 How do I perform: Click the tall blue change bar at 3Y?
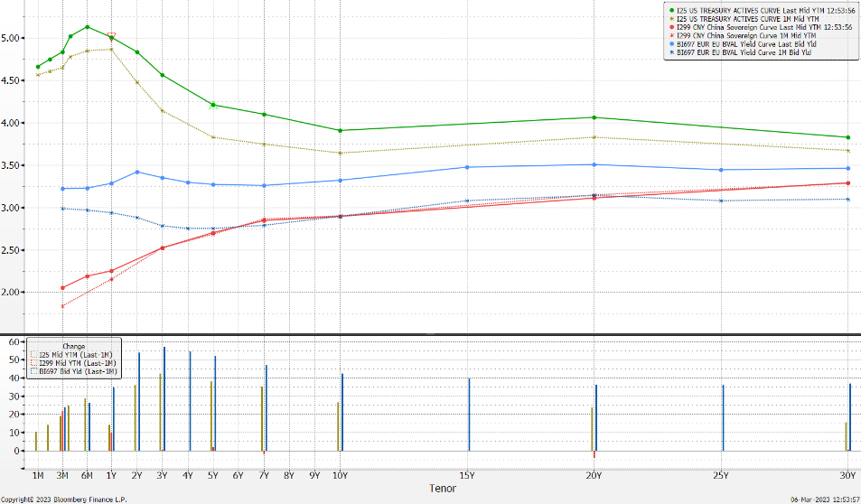[164, 398]
